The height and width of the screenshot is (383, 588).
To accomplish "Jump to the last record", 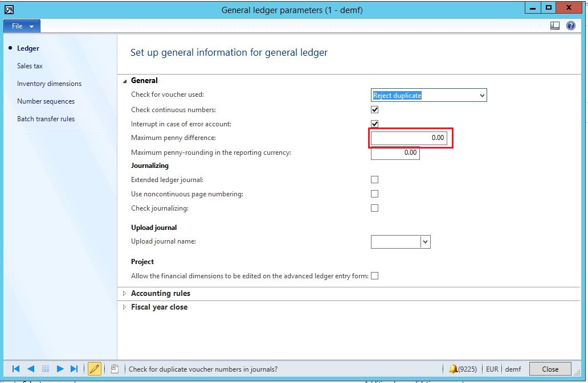I will click(74, 369).
